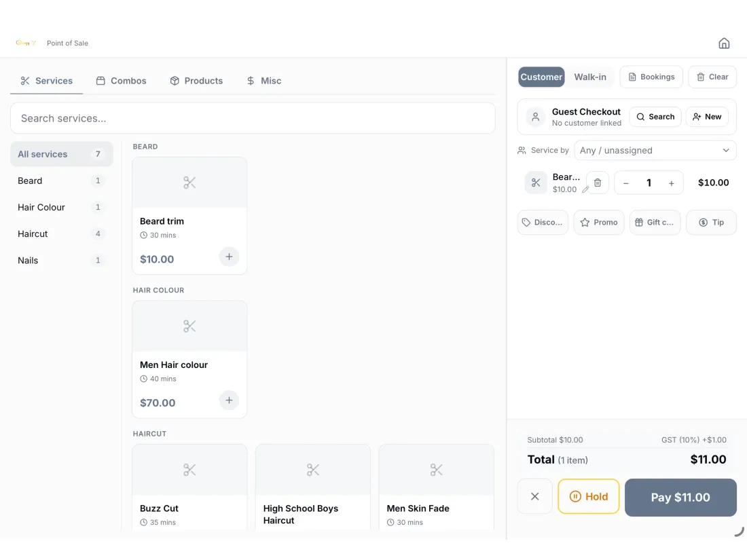
Task: Switch to Walk-in mode
Action: click(x=590, y=77)
